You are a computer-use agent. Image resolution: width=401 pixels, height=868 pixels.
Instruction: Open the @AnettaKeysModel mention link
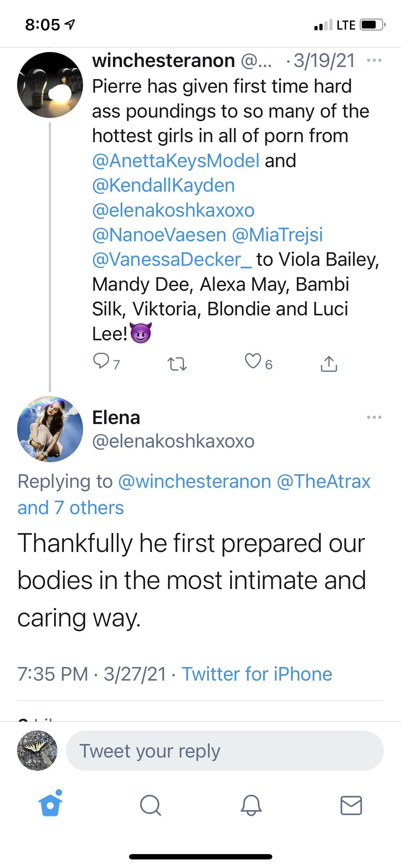(176, 161)
